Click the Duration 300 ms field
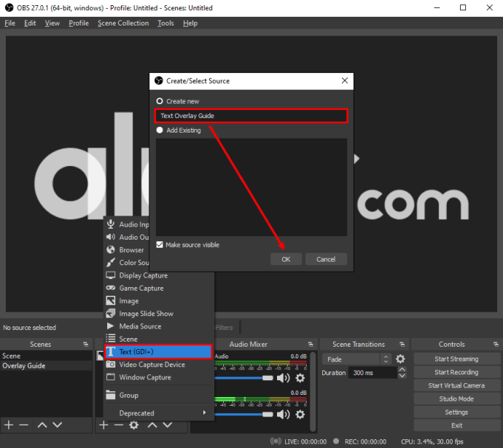Screen dimensions: 503x448 click(x=373, y=373)
